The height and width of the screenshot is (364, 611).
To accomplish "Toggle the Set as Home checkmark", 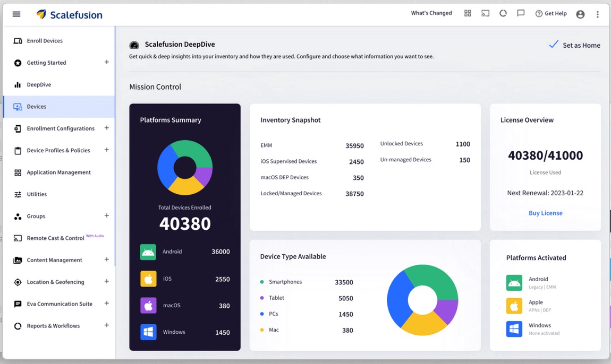I will point(553,45).
